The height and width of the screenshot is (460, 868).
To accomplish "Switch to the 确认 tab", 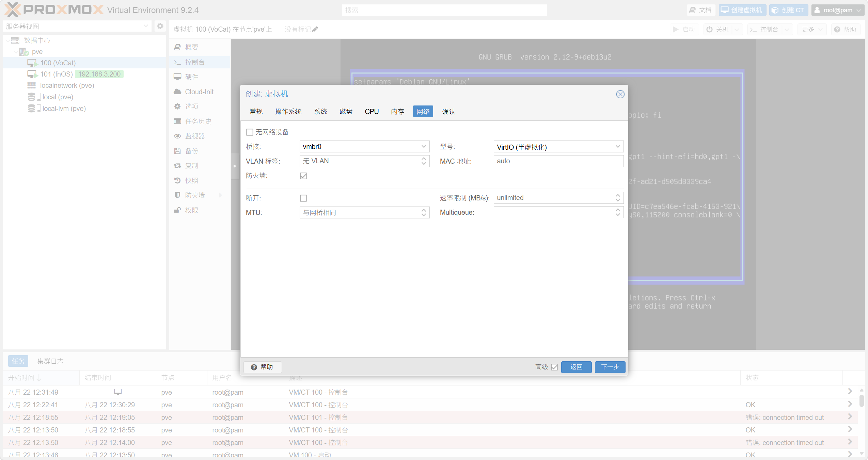I will pos(448,111).
